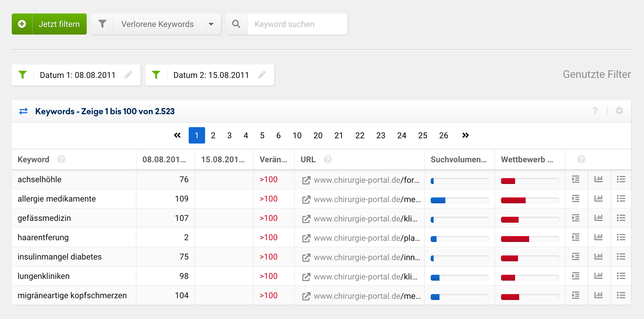Show the bar chart for insulinmangel diabetes

coord(599,257)
